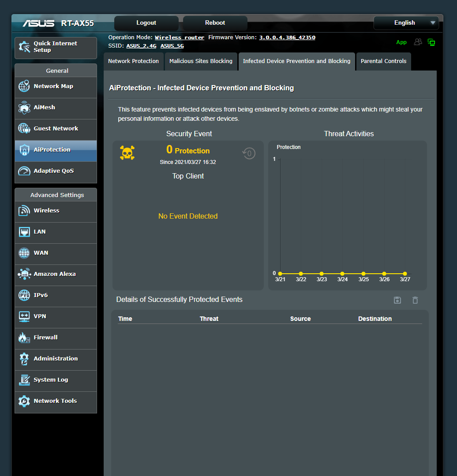Click the 3/21 data point on chart
The height and width of the screenshot is (476, 457).
(x=280, y=274)
